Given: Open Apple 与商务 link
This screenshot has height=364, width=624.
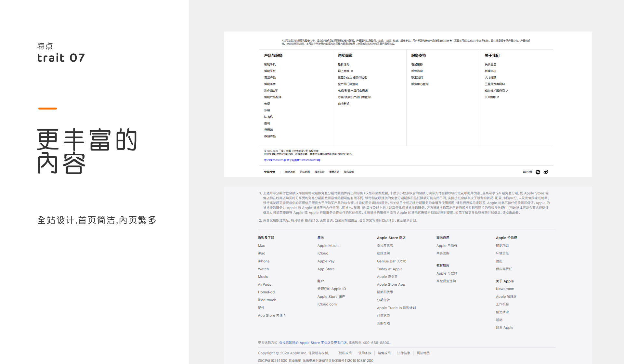Looking at the screenshot, I should 447,246.
